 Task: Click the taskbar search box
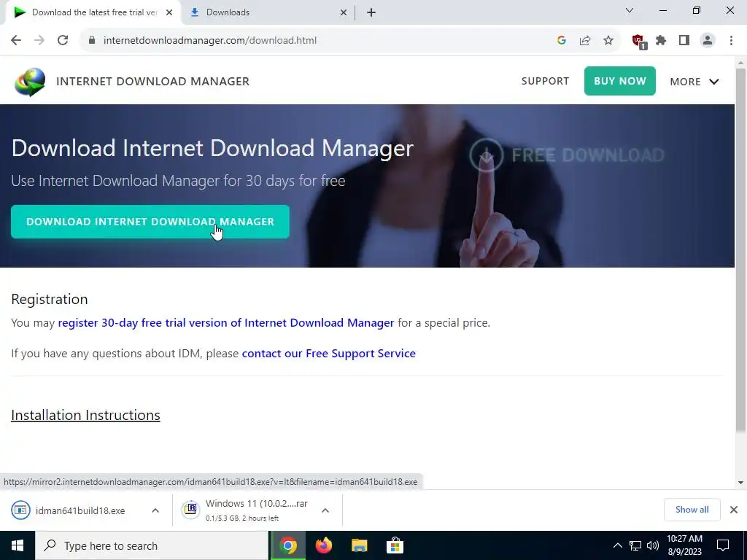(152, 545)
